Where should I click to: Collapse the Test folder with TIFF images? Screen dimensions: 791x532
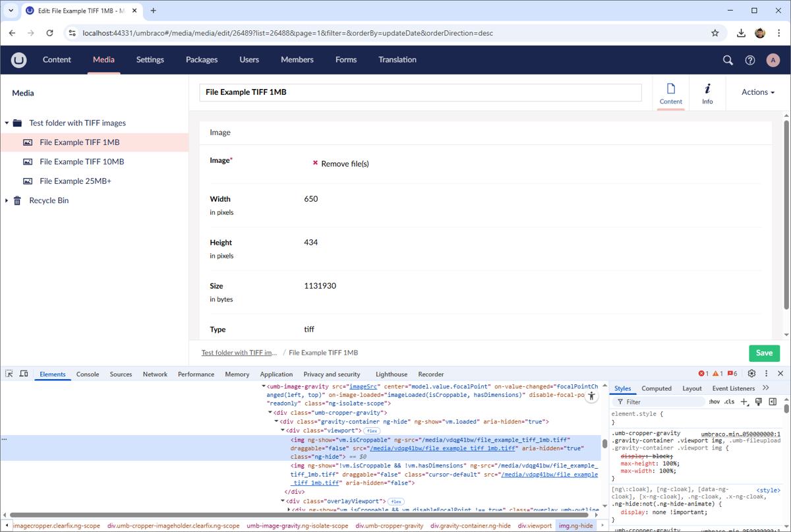pyautogui.click(x=7, y=123)
